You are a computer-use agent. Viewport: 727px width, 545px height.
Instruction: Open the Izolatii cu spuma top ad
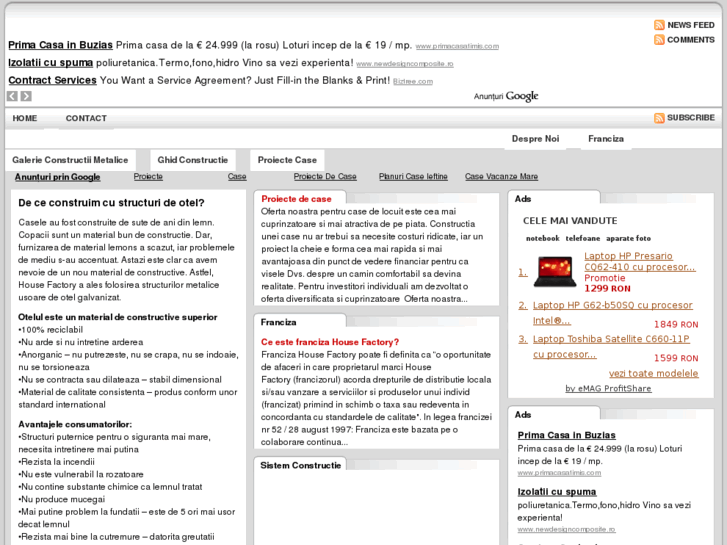point(51,63)
